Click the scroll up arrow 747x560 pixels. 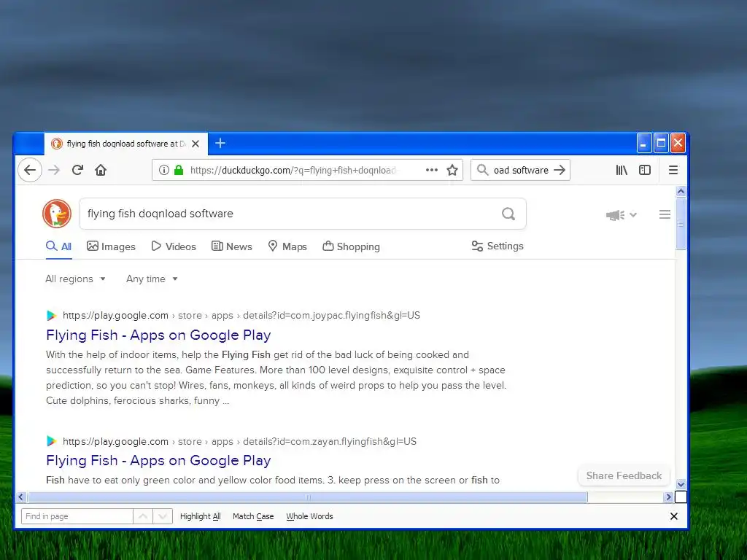coord(681,192)
